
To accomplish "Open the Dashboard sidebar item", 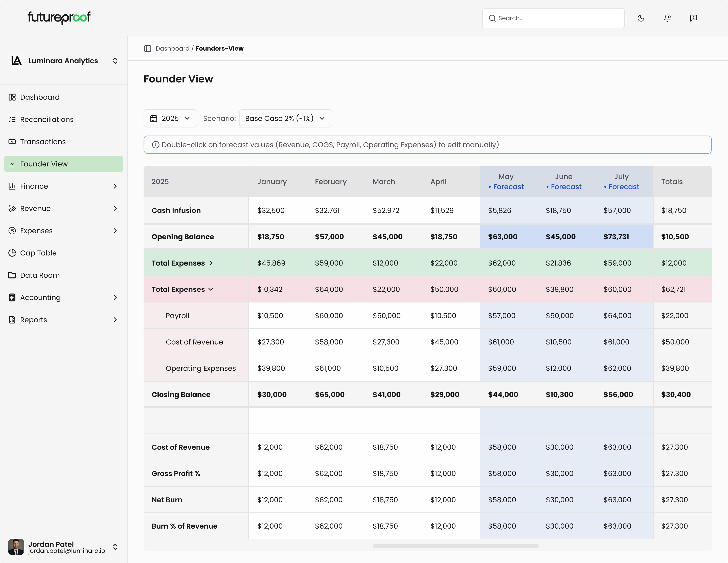I will [x=40, y=97].
